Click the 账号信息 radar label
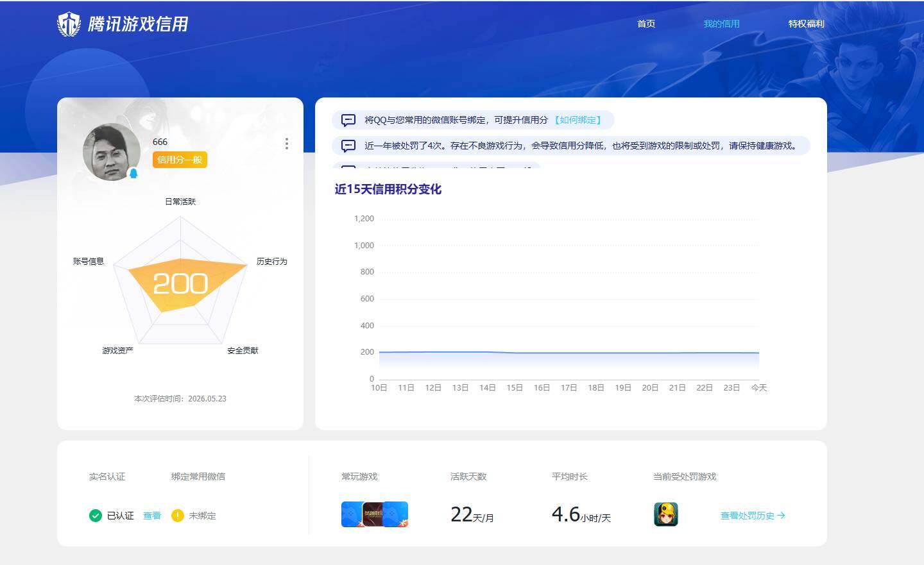This screenshot has height=565, width=924. click(x=89, y=261)
